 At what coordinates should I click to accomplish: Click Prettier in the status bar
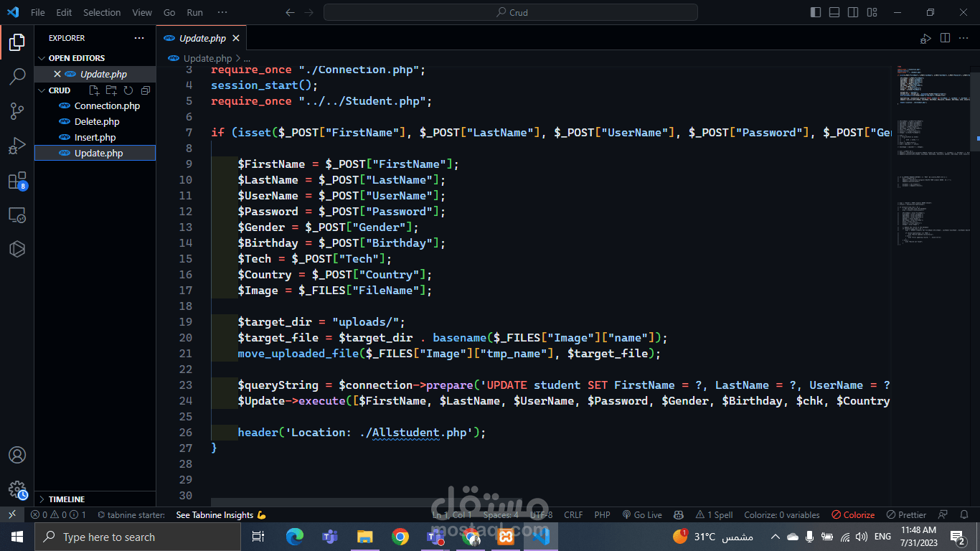coord(906,514)
